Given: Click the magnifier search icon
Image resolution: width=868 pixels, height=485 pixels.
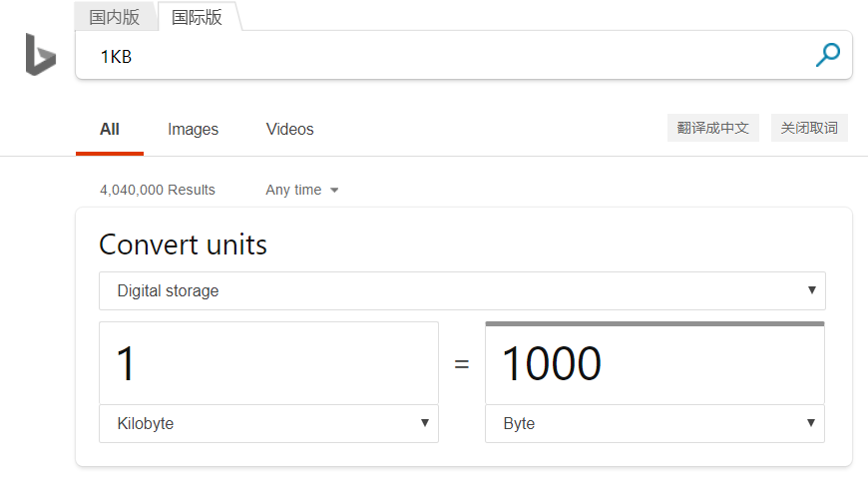Looking at the screenshot, I should click(x=827, y=55).
